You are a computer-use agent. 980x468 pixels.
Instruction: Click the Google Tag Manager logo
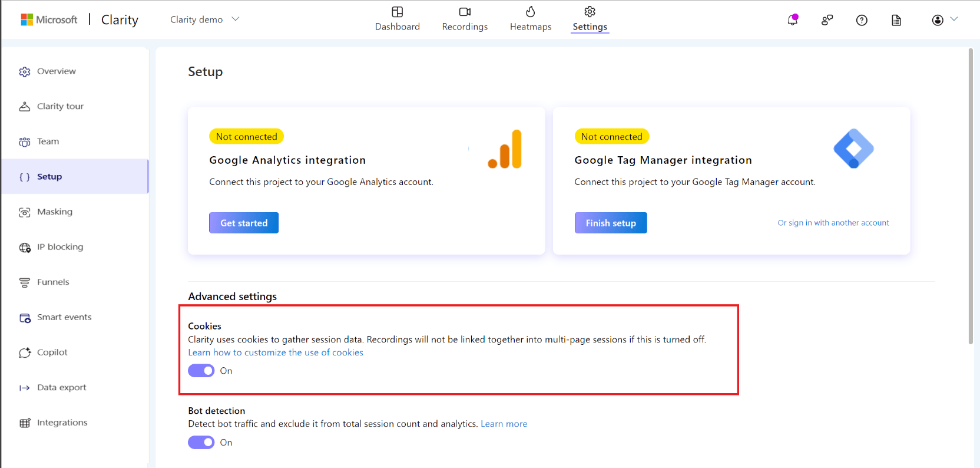point(853,149)
